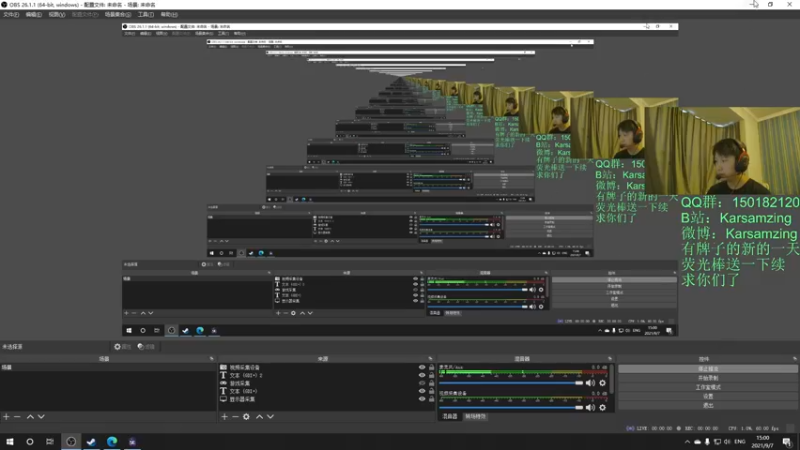The image size is (800, 450).
Task: Lock the 游戏采集 source
Action: (432, 383)
